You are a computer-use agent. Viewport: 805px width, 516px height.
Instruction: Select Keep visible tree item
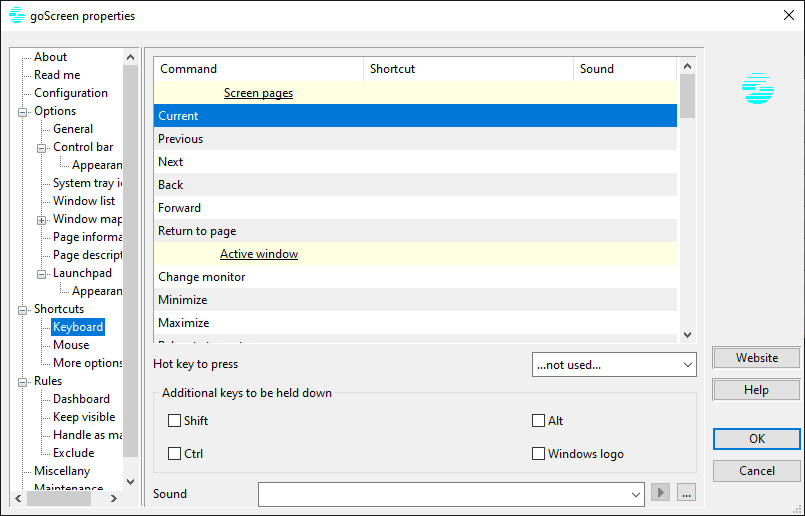pyautogui.click(x=84, y=417)
